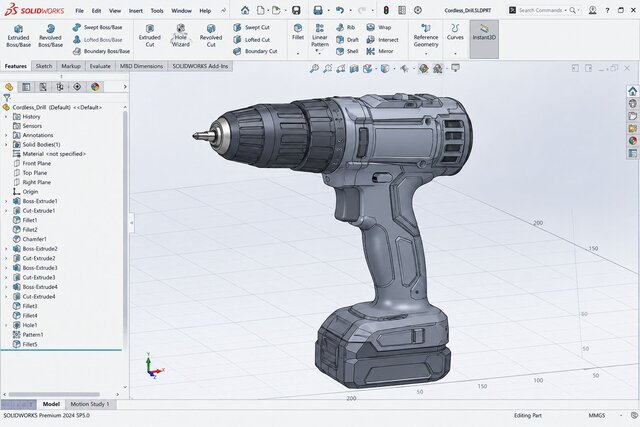Viewport: 640px width, 427px height.
Task: Expand Solid Bodies(1) node
Action: [x=6, y=145]
